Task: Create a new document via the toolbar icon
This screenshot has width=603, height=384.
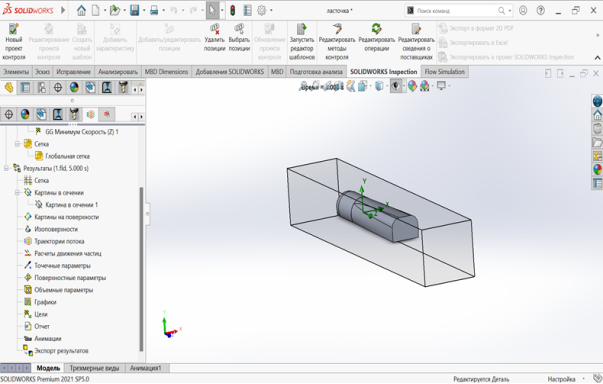Action: coord(96,10)
